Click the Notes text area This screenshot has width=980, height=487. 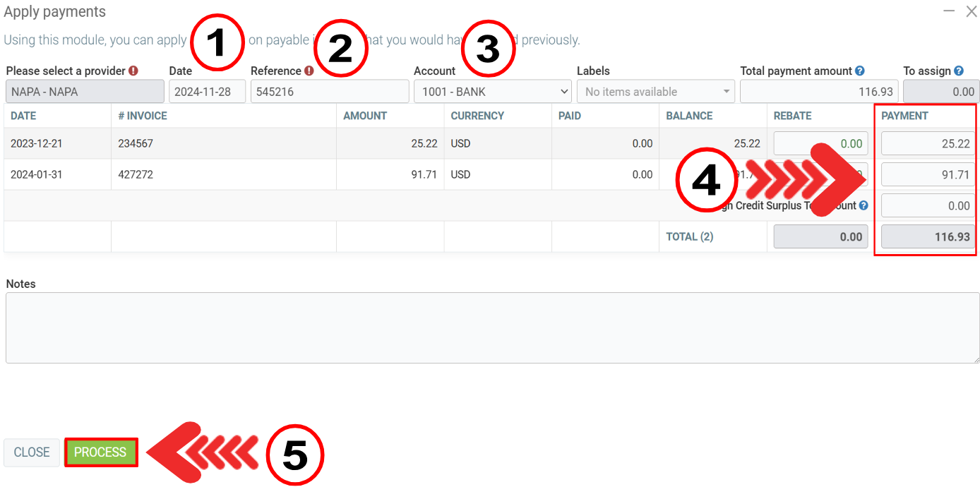coord(492,328)
